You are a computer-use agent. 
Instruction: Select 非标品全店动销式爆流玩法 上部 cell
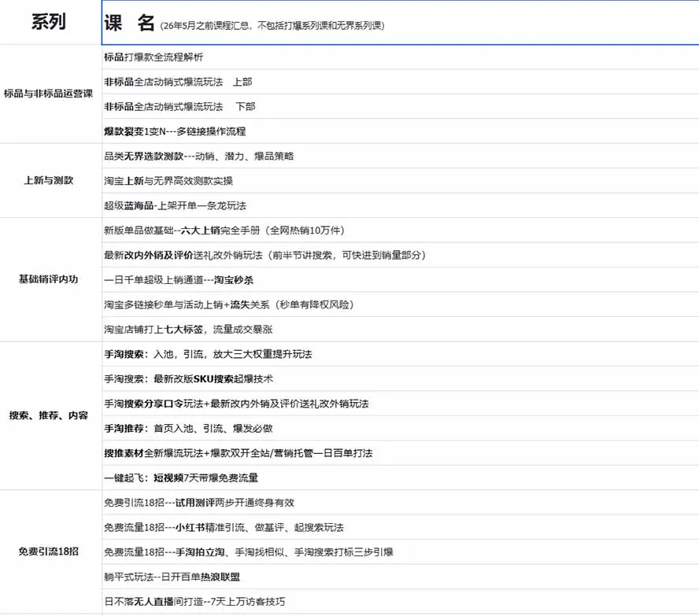point(401,82)
